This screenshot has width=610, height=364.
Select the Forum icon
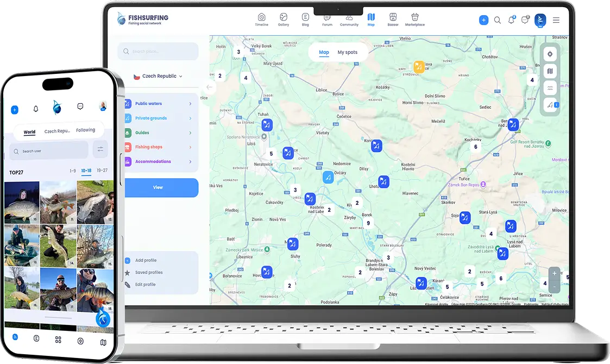[327, 20]
